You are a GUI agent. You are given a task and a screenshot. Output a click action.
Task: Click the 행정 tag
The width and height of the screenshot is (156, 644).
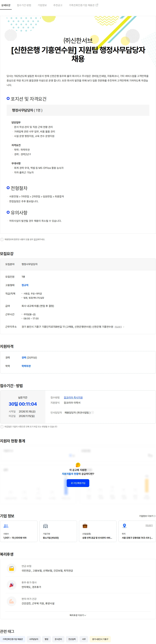[46, 639]
